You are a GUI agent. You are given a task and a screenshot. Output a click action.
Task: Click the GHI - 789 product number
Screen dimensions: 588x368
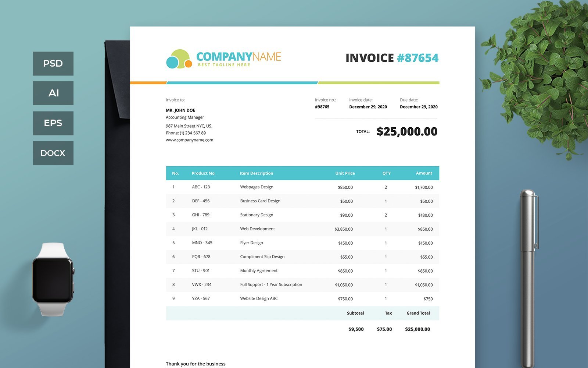201,215
